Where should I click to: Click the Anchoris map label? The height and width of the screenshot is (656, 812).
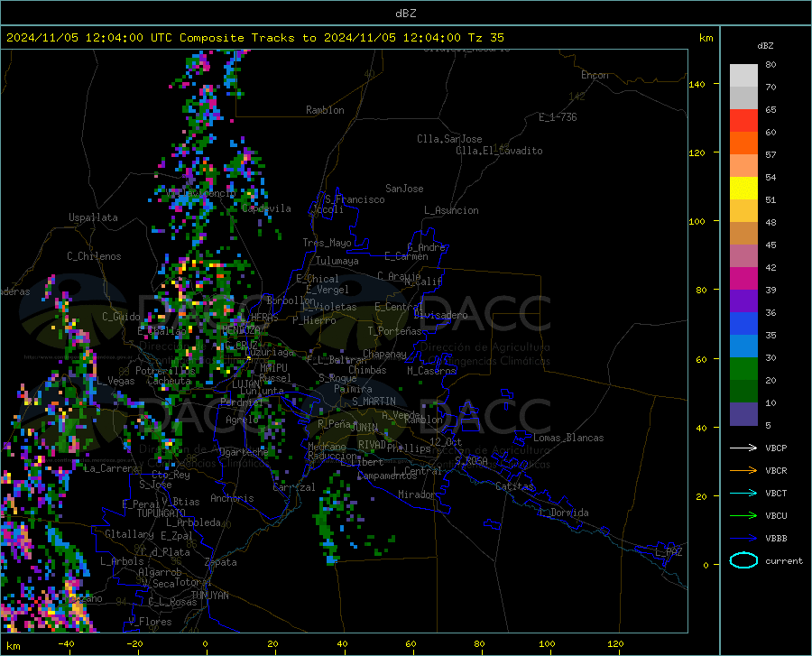coord(232,498)
